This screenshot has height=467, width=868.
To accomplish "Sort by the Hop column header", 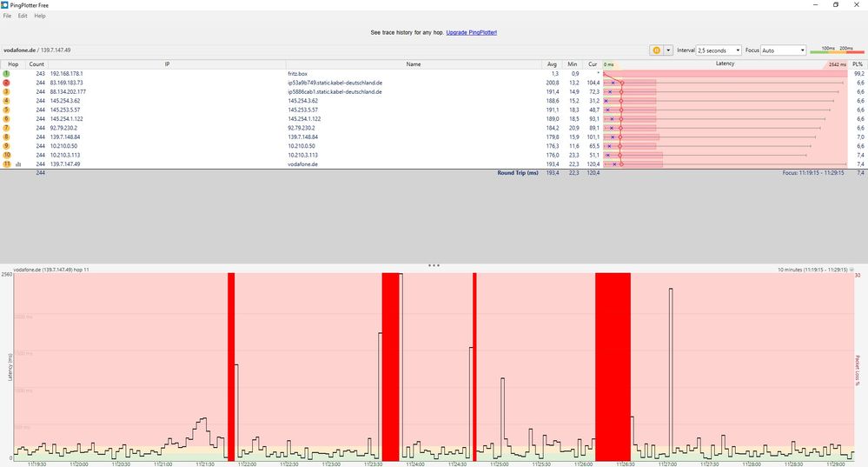I will [x=13, y=64].
